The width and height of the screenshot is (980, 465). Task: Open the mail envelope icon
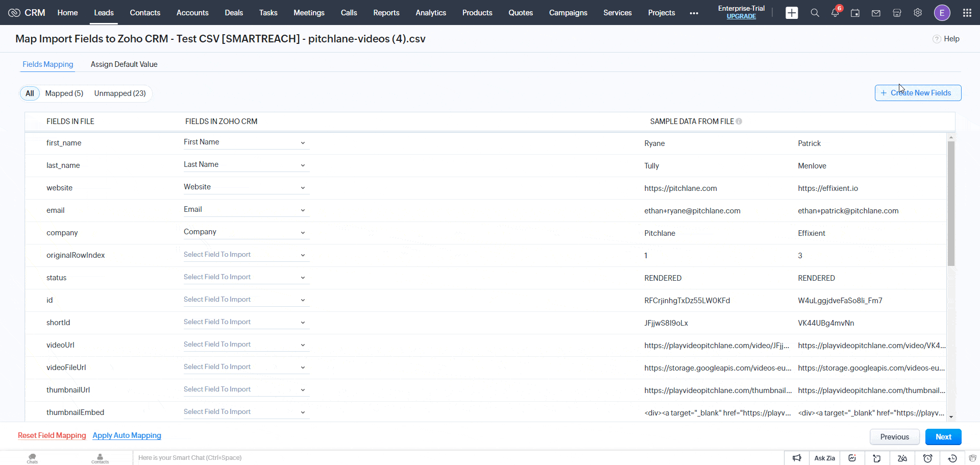click(x=876, y=13)
